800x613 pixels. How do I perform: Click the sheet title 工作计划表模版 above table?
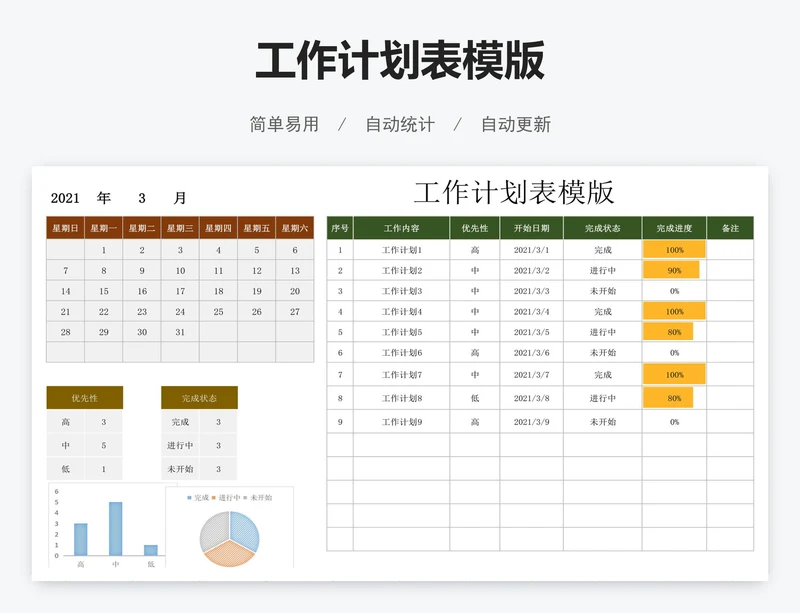coord(514,192)
